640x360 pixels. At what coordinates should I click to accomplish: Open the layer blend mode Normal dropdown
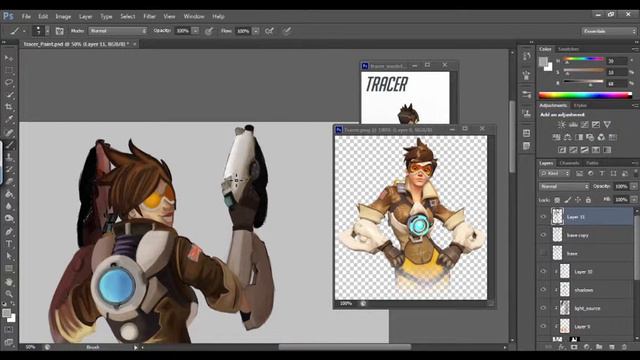point(564,187)
